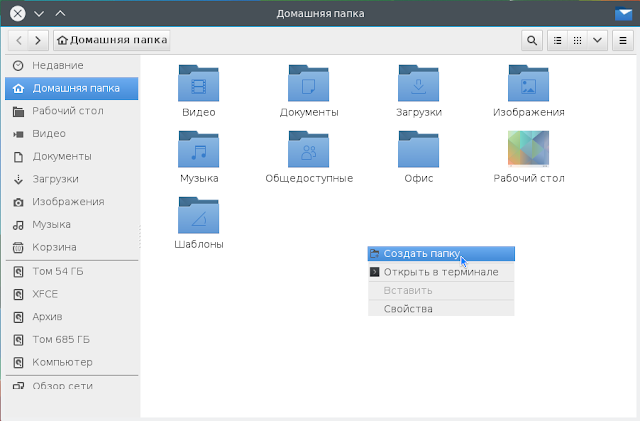640x421 pixels.
Task: Open Корзина in the sidebar
Action: click(72, 247)
